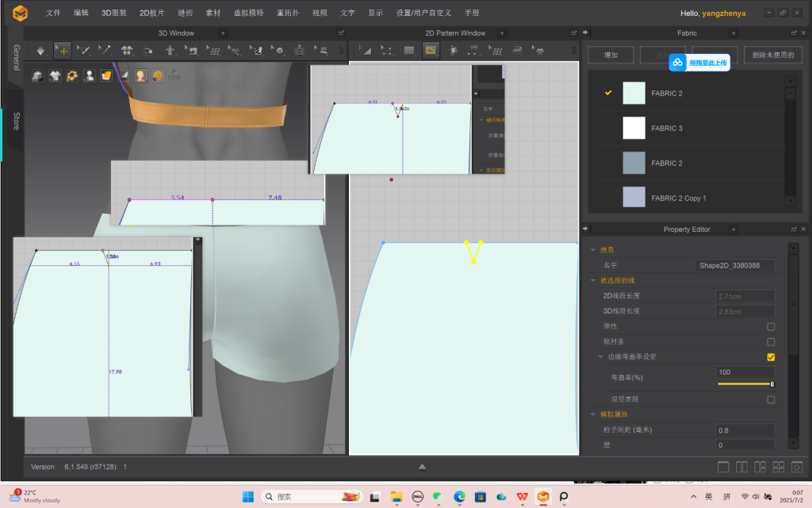The image size is (812, 508).
Task: Uncheck the 边缘弯曲率设定 checkbox
Action: (x=771, y=357)
